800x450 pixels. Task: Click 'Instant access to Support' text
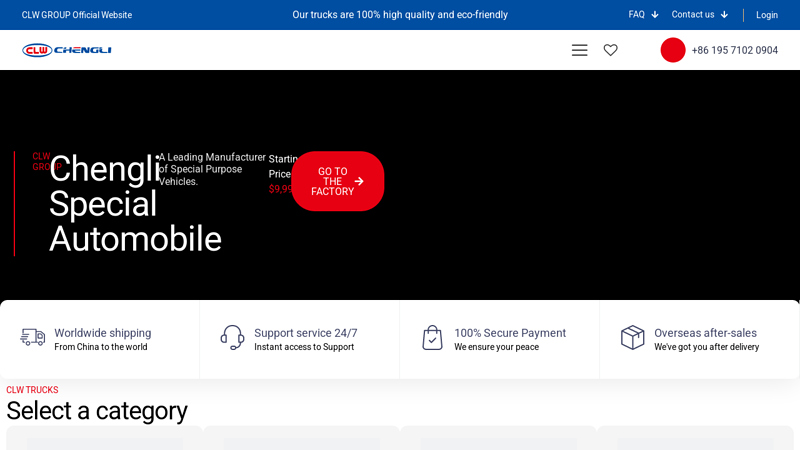coord(304,347)
